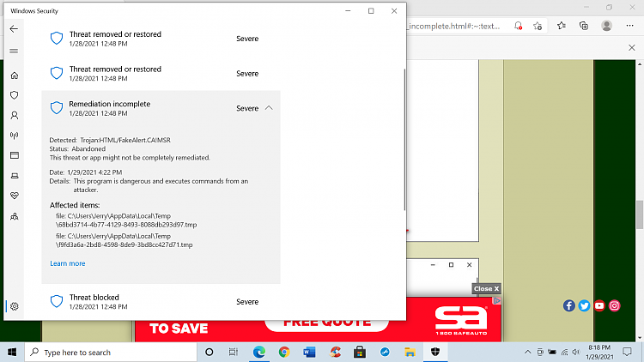Screen dimensions: 644x362
Task: Open Action Center notifications
Action: tap(627, 353)
